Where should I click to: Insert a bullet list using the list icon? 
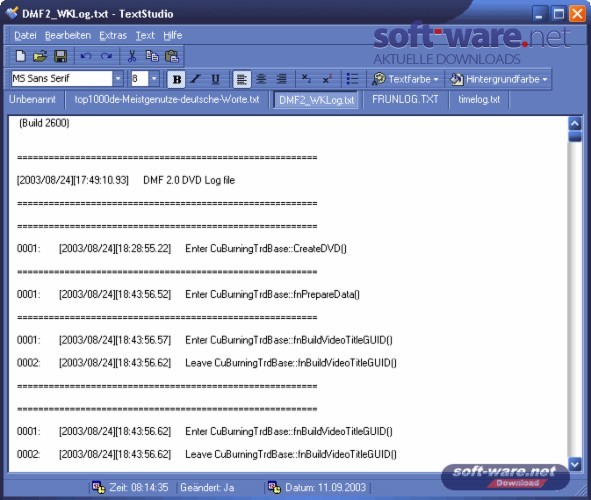tap(352, 79)
